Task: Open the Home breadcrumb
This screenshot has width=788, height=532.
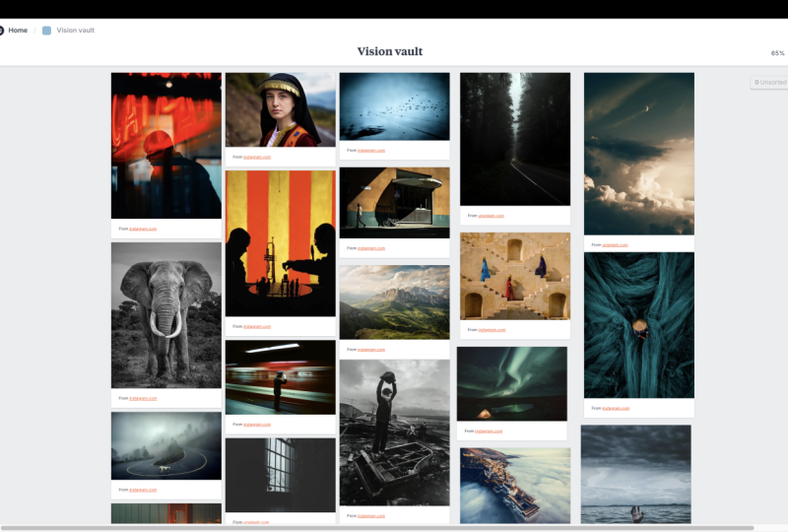Action: point(18,31)
